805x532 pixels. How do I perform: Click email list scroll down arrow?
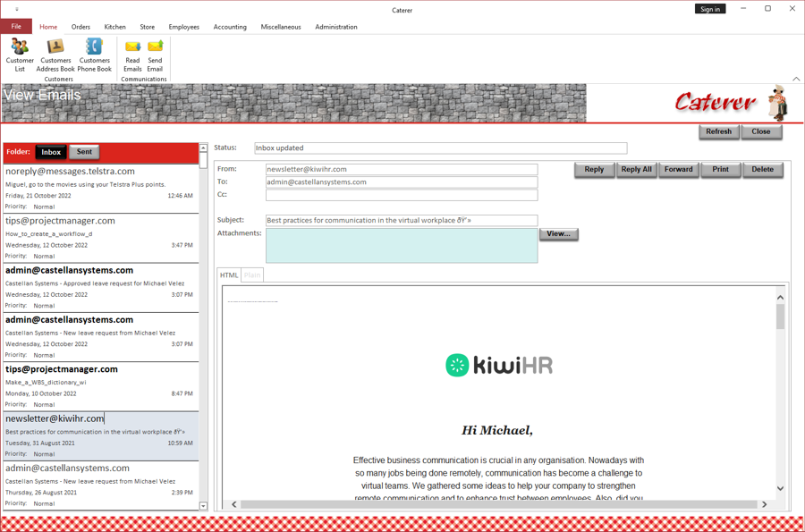pos(203,506)
